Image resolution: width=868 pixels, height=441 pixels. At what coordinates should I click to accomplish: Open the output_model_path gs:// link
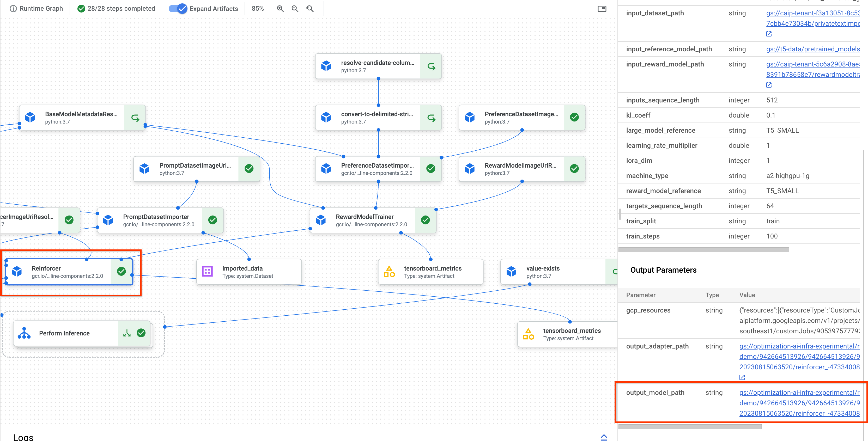click(x=799, y=403)
